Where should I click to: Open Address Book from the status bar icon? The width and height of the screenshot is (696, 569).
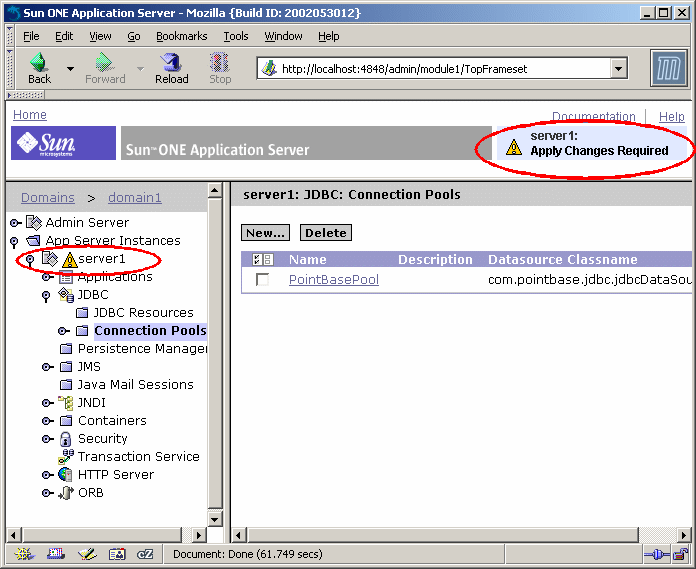click(x=117, y=554)
